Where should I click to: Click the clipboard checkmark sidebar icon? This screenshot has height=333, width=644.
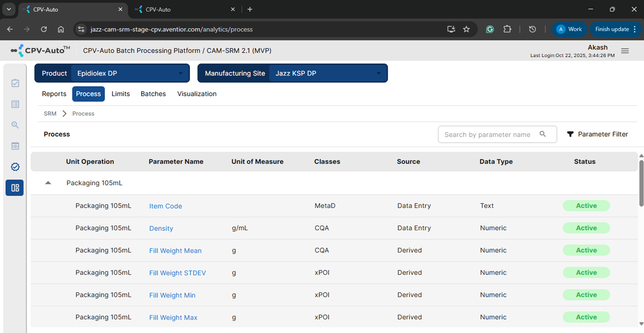click(x=15, y=83)
